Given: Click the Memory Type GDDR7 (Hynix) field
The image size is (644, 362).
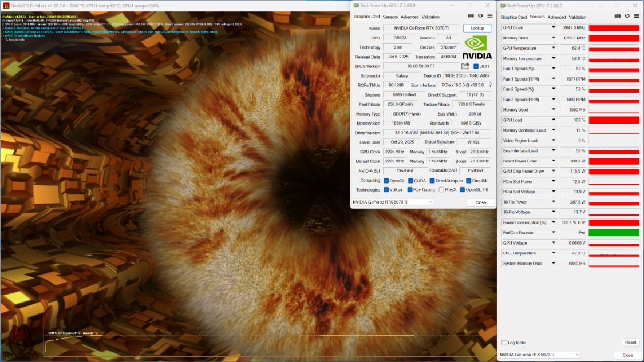Looking at the screenshot, I should pyautogui.click(x=406, y=114).
